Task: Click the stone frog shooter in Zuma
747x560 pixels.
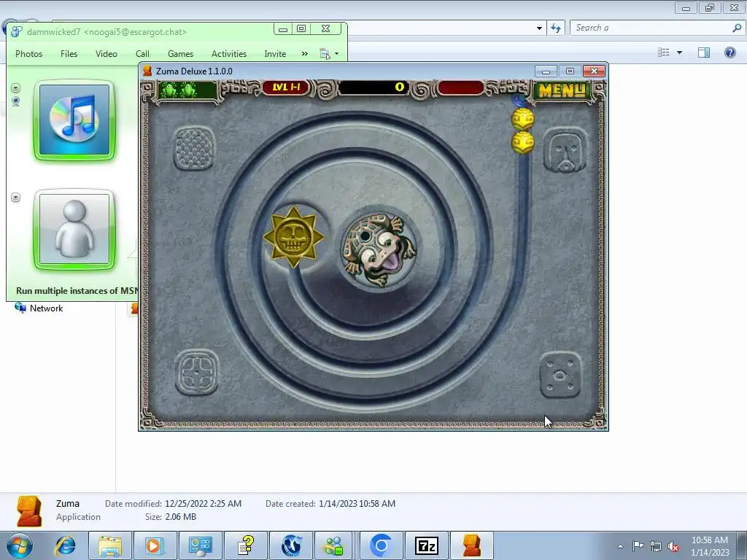Action: (379, 249)
